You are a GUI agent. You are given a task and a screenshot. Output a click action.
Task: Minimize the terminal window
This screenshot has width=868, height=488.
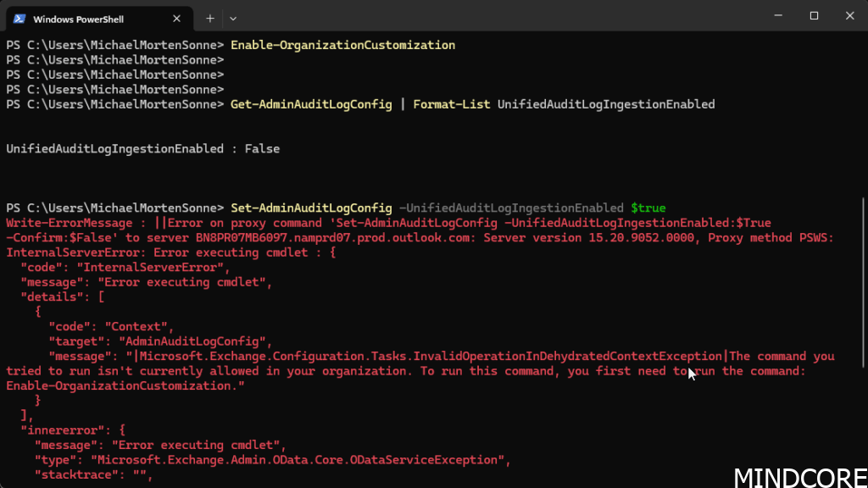coord(776,15)
